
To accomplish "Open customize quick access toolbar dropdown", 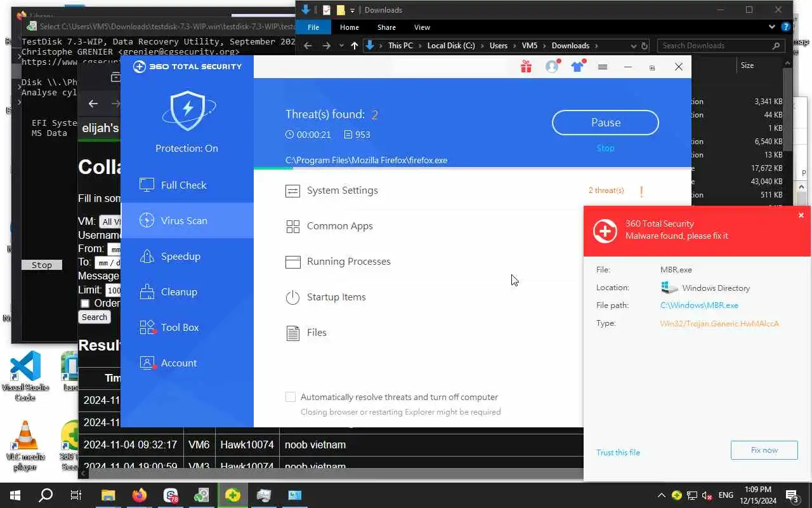I will click(x=353, y=10).
